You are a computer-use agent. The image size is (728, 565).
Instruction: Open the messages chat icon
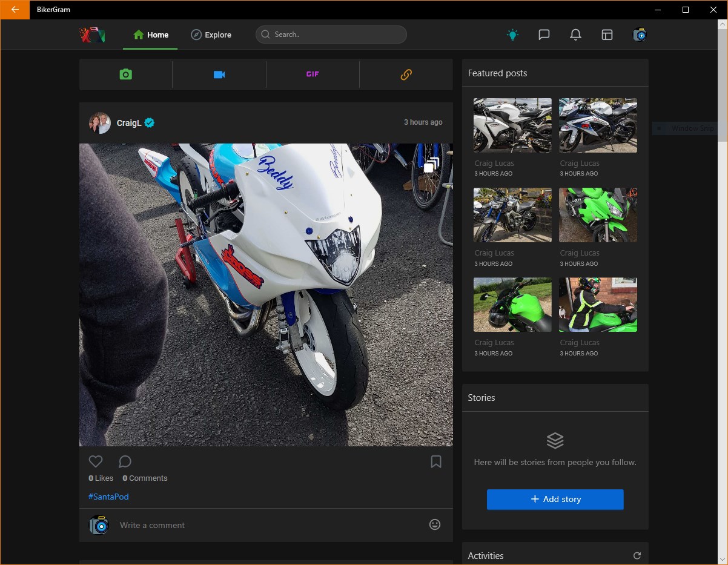click(x=544, y=35)
